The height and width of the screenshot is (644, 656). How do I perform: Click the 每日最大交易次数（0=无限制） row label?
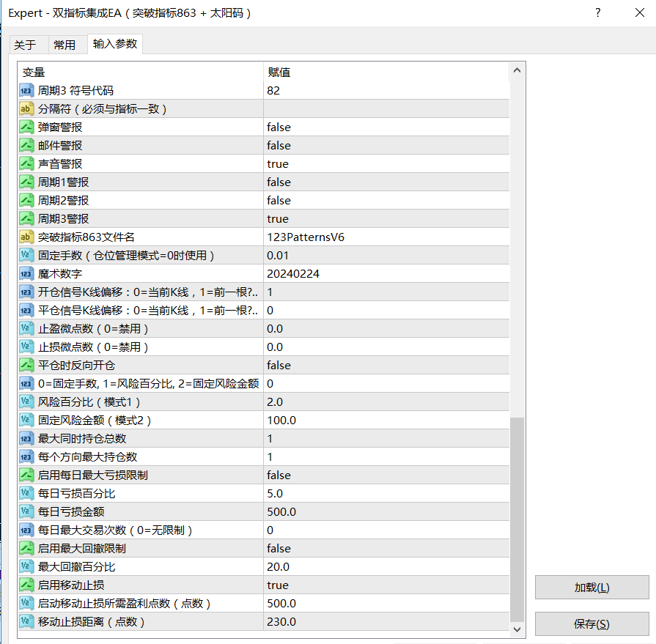pos(115,530)
